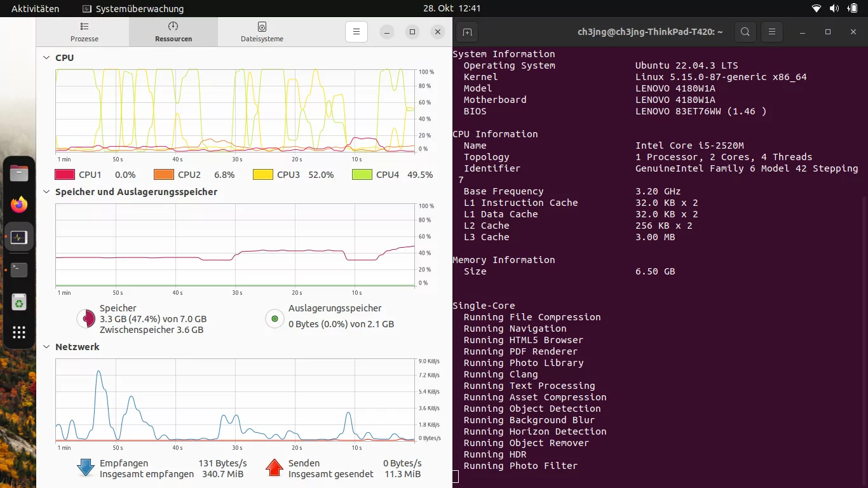This screenshot has width=868, height=488.
Task: Click 'Running Photo Filter' terminal line
Action: tap(520, 466)
